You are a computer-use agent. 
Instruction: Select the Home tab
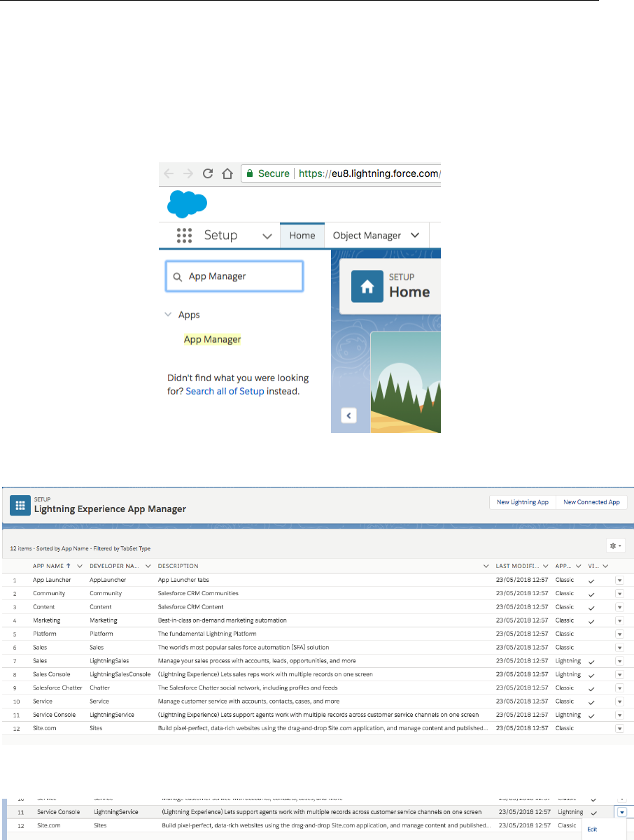pos(302,236)
